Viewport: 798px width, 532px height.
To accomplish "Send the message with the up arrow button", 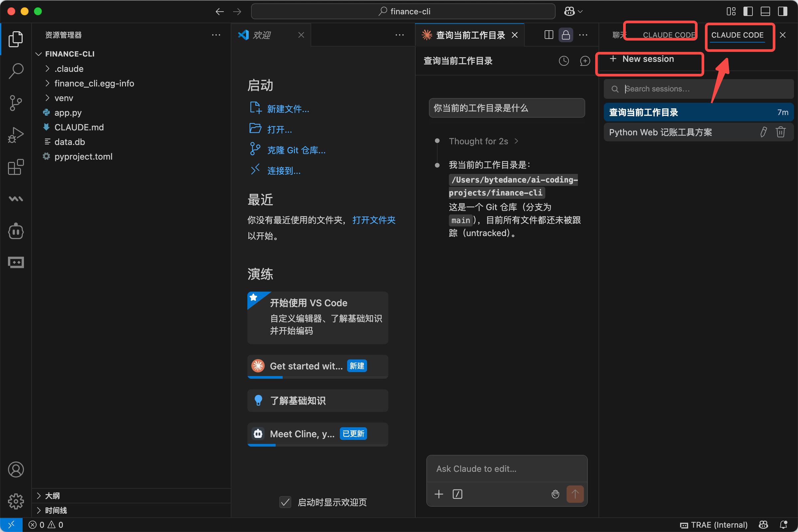I will point(575,494).
